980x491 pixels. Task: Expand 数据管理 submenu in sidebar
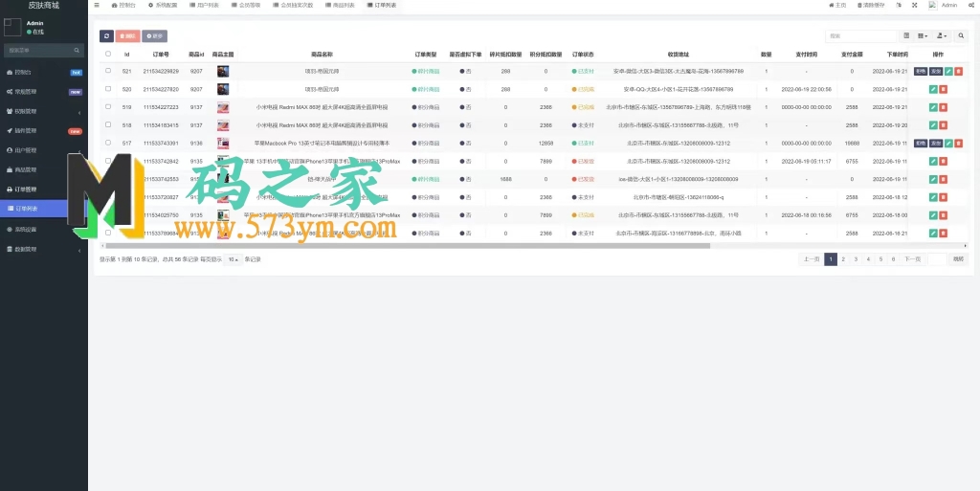coord(42,249)
